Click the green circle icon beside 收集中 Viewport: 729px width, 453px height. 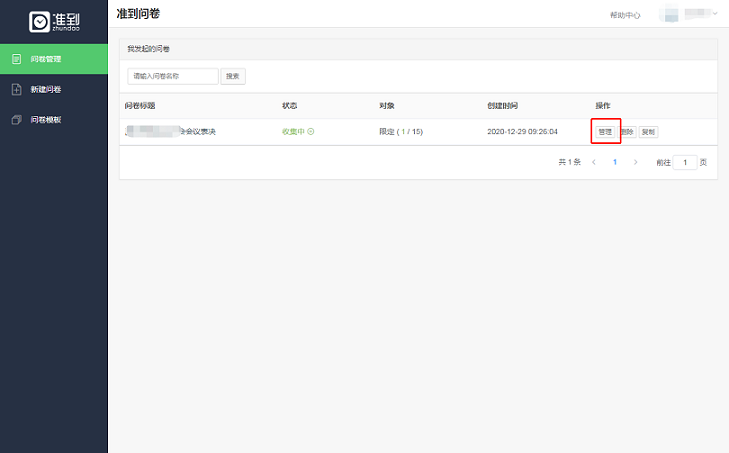coord(311,132)
